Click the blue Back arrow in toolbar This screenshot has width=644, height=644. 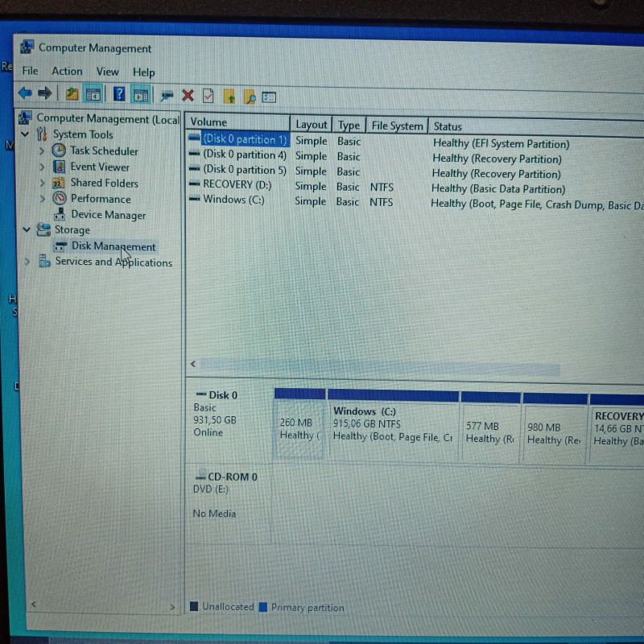(25, 94)
